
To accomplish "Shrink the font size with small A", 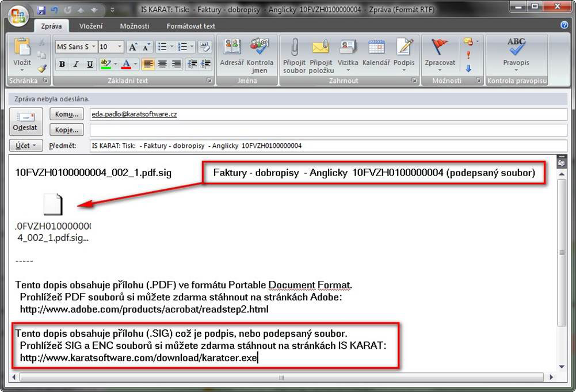I will 146,47.
